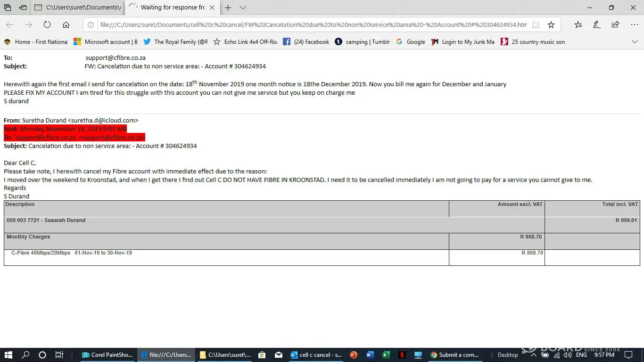Switch to Outlook 'cell c cancel' taskbar button
Image resolution: width=644 pixels, height=362 pixels.
(x=316, y=355)
